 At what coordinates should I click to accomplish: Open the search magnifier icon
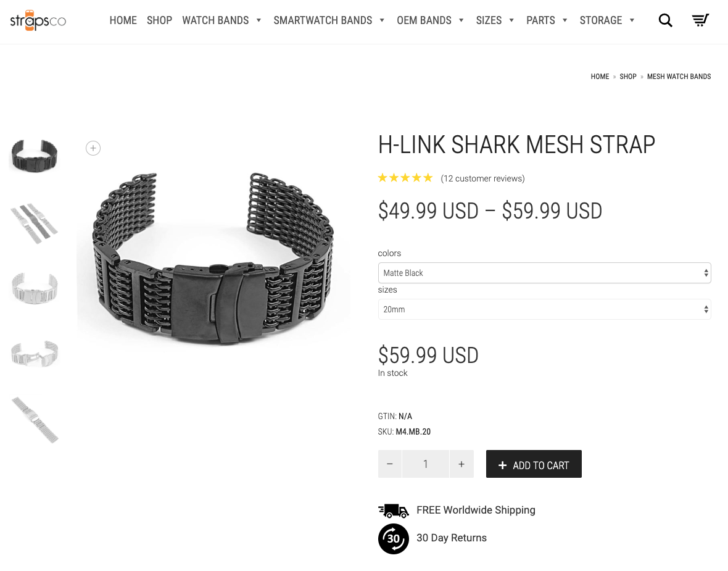coord(665,20)
